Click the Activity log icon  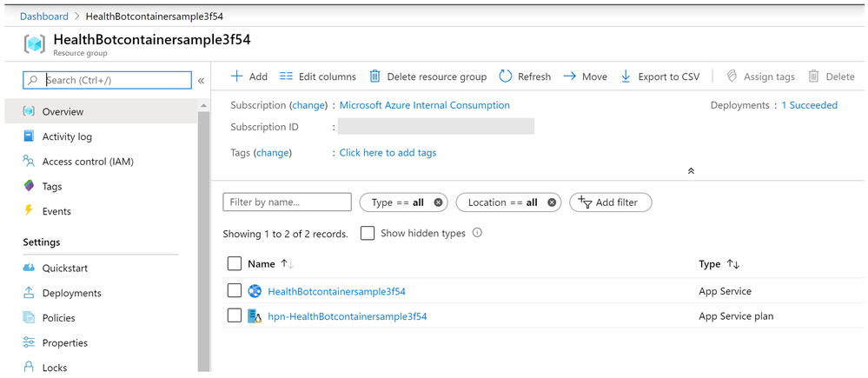[x=29, y=136]
